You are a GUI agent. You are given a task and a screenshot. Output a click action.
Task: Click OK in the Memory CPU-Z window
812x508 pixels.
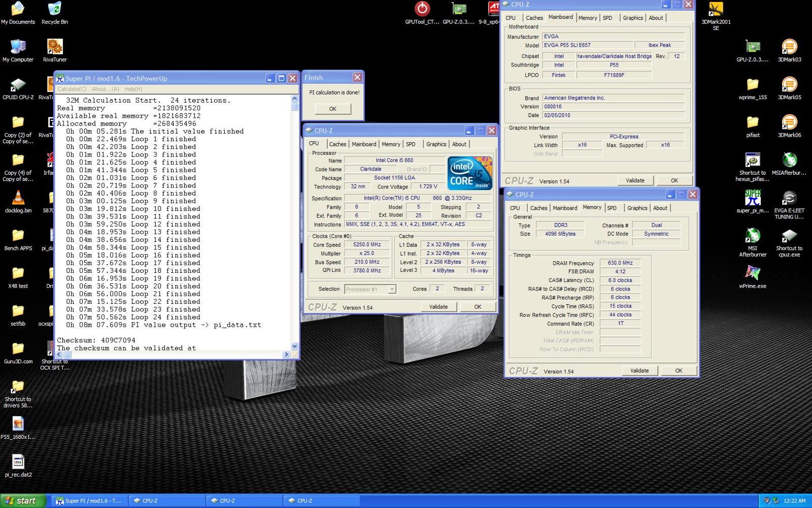pos(679,371)
